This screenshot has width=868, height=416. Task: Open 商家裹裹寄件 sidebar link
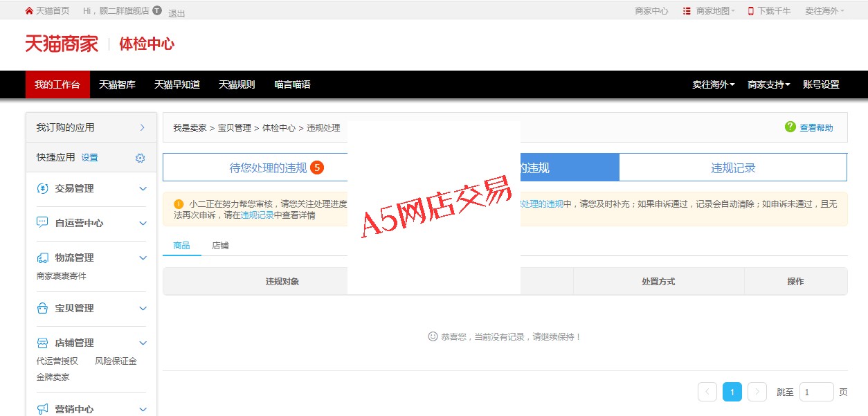62,276
